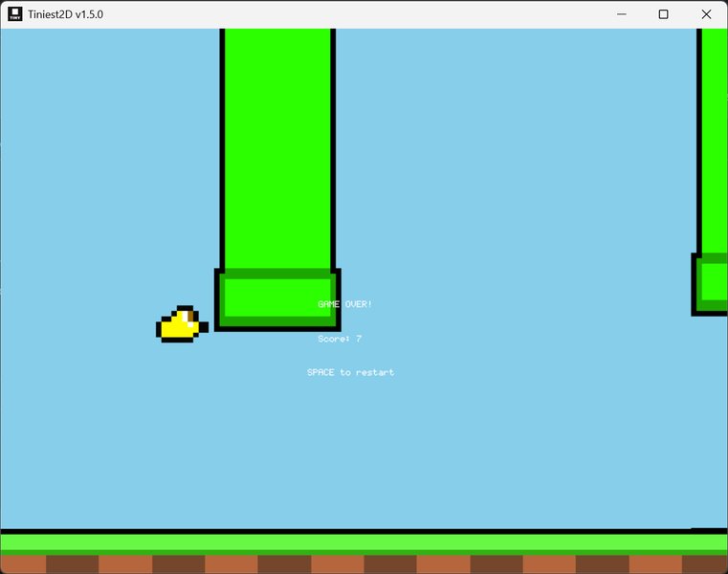Close the Tiniest2D window

pyautogui.click(x=706, y=14)
